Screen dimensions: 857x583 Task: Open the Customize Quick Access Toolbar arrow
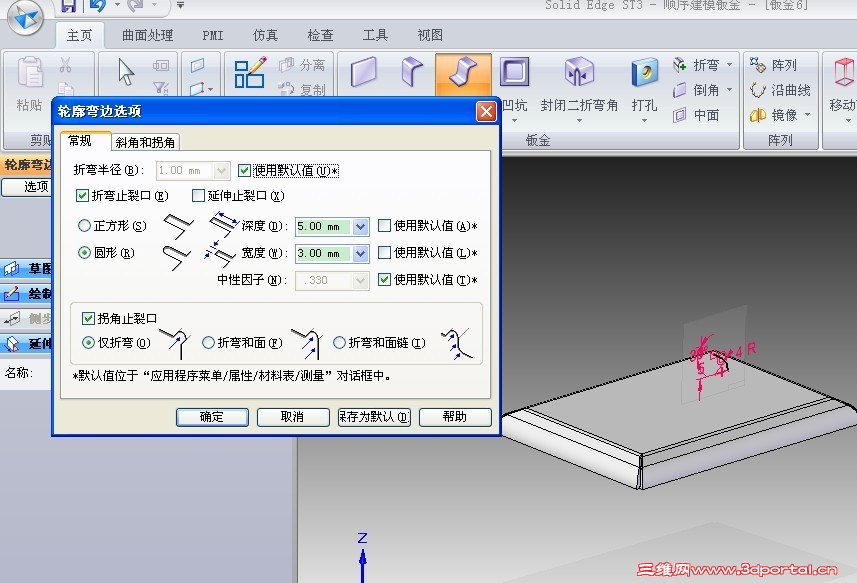click(180, 5)
